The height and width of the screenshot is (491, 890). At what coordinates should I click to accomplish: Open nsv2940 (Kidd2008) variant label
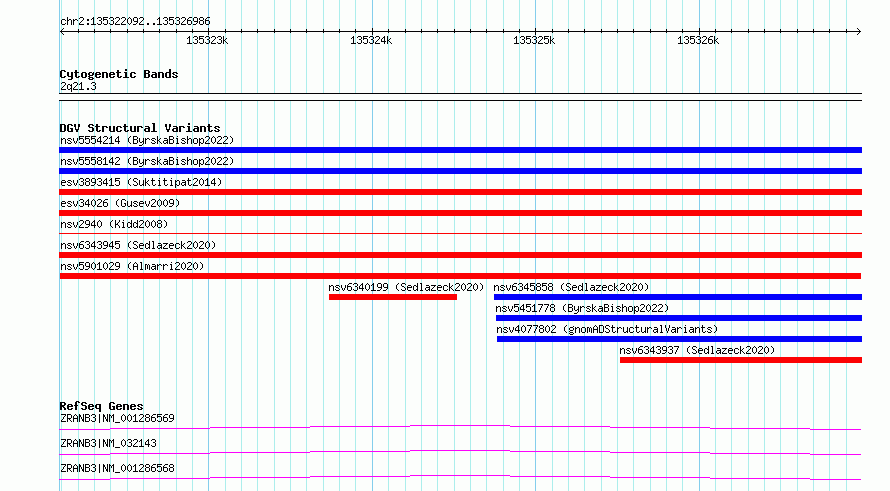(114, 224)
